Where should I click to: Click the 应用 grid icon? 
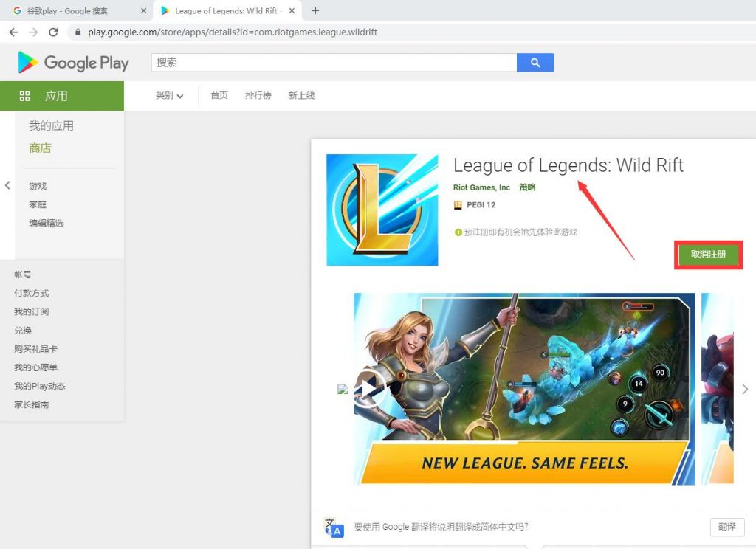24,96
